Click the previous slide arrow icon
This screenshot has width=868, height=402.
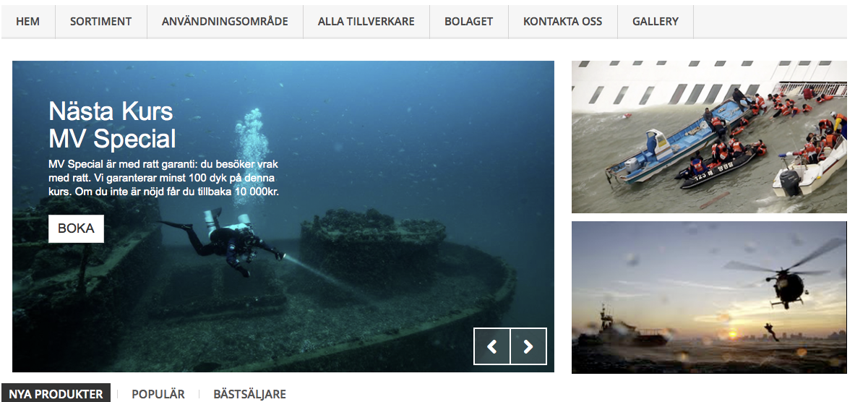tap(492, 346)
